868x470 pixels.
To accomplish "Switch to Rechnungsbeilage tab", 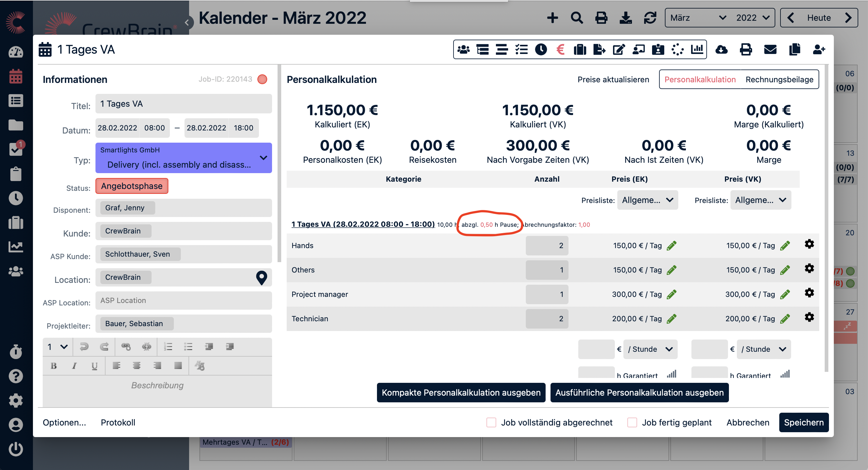I will [779, 80].
